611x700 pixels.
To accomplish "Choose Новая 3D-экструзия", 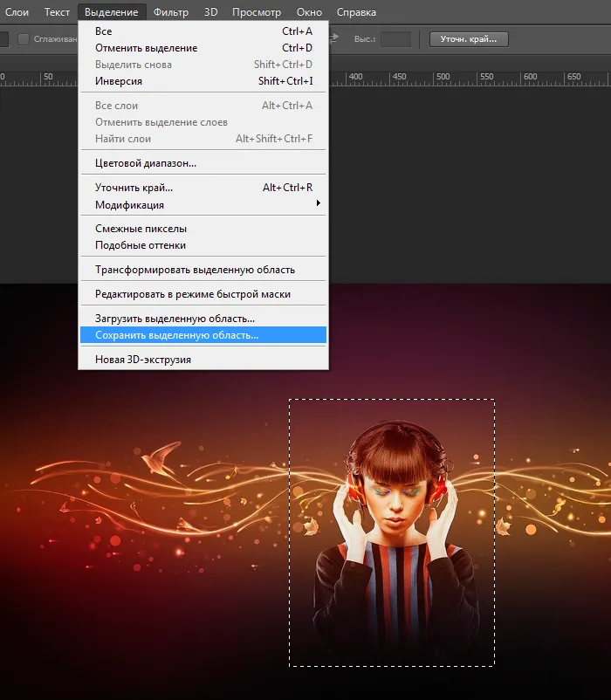I will [203, 360].
